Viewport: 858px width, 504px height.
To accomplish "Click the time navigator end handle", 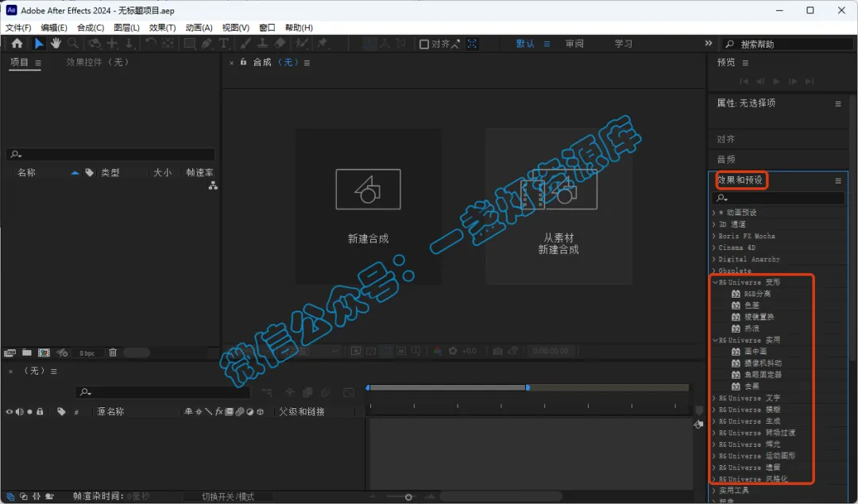I will coord(528,387).
